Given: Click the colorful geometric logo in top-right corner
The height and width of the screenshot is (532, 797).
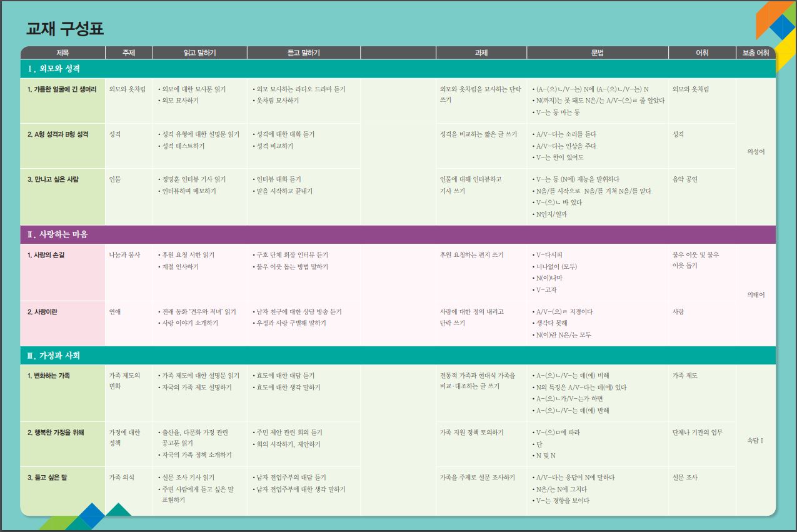Looking at the screenshot, I should click(x=775, y=28).
